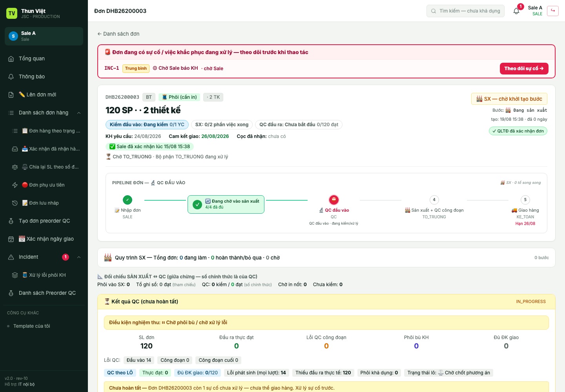Select pipeline step 4 Sản xuất + QC công đoạn
This screenshot has width=565, height=392.
434,200
